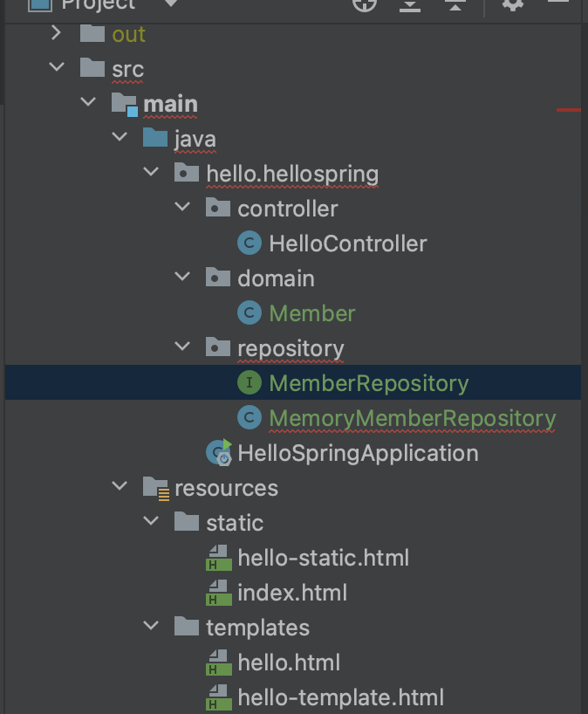The width and height of the screenshot is (588, 714).
Task: Select hello.html file name
Action: pyautogui.click(x=289, y=663)
